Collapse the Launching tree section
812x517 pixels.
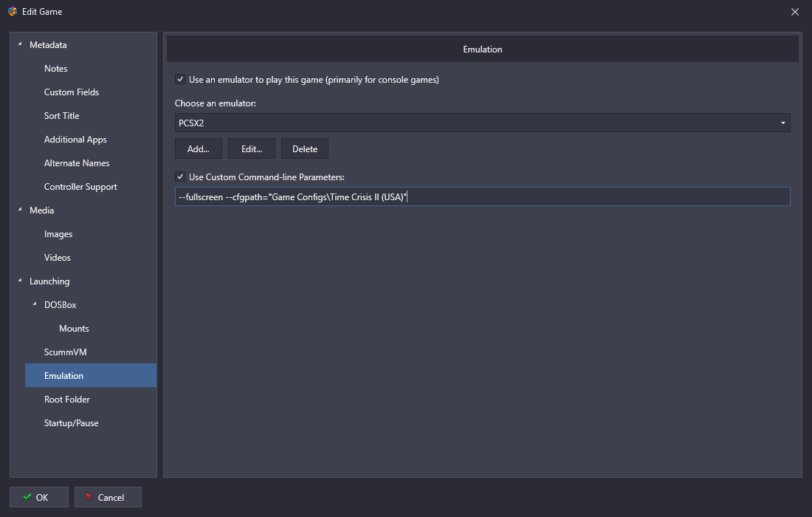[x=20, y=280]
